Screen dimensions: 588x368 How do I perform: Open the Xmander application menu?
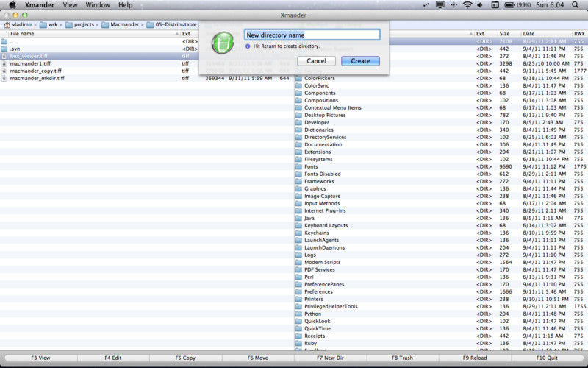coord(40,5)
